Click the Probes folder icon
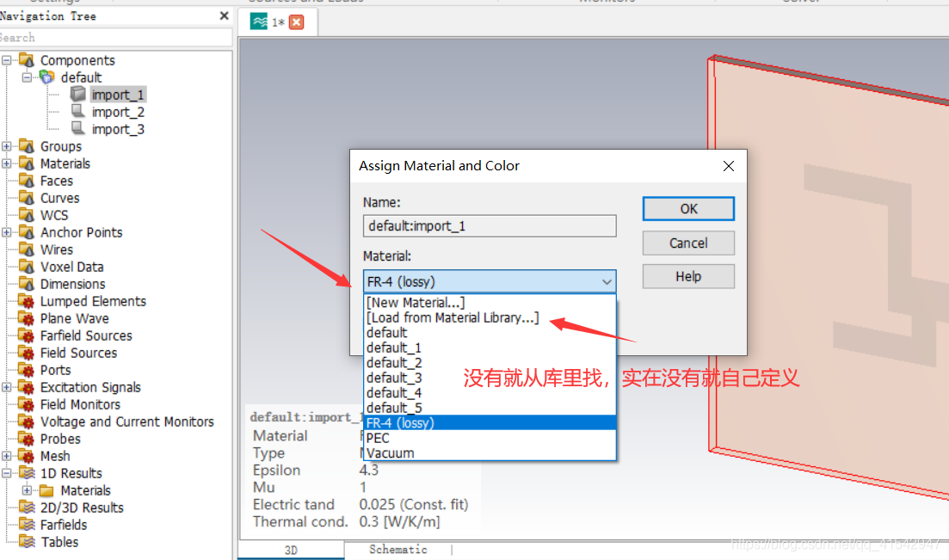The height and width of the screenshot is (560, 949). click(x=27, y=439)
